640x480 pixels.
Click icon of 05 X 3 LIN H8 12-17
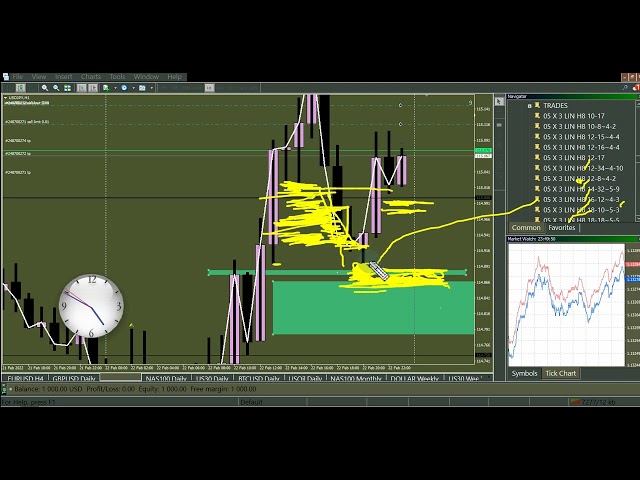pos(535,158)
